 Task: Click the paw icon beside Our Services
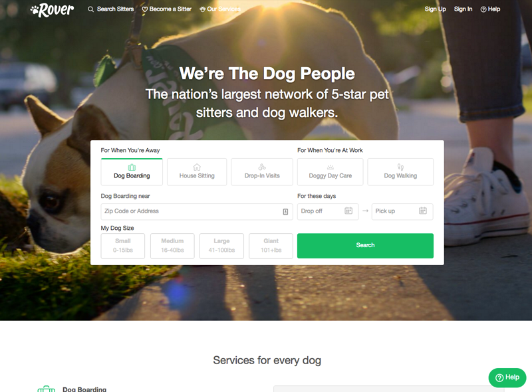pyautogui.click(x=203, y=9)
